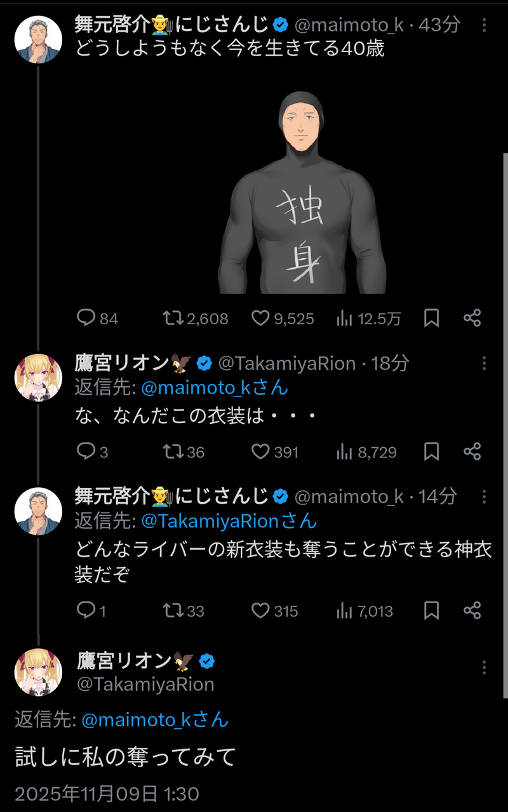Open more options on the first tweet

(x=485, y=25)
